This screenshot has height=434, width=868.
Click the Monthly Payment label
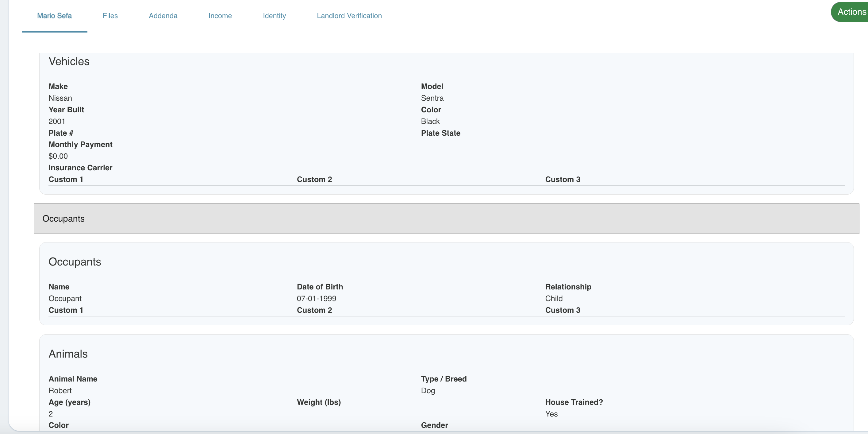pyautogui.click(x=81, y=144)
